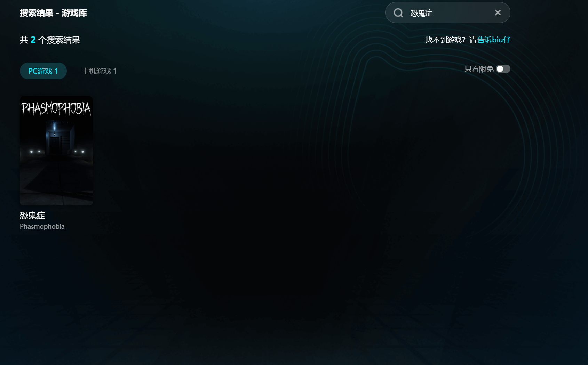Image resolution: width=588 pixels, height=365 pixels.
Task: Toggle the 只看限免 switch
Action: 503,69
